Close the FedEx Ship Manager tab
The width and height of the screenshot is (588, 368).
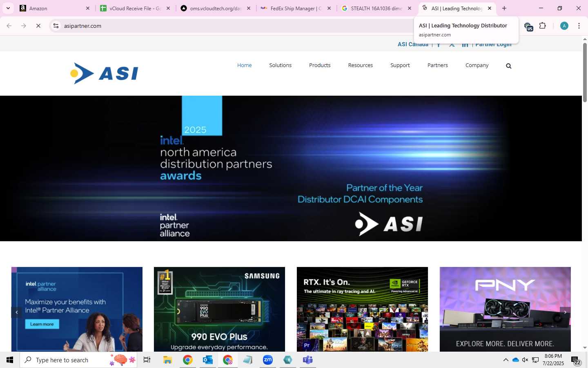click(x=329, y=8)
